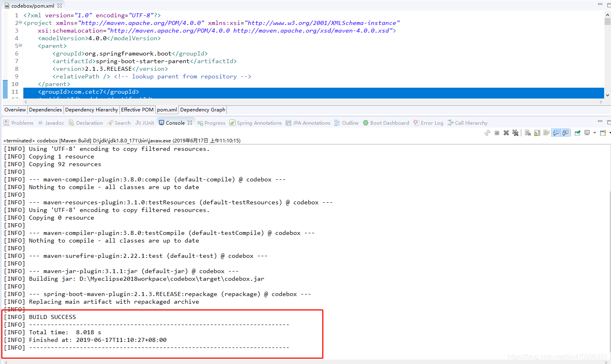Click the Declaration view icon
Screen dimensions: 611x364
coord(71,123)
